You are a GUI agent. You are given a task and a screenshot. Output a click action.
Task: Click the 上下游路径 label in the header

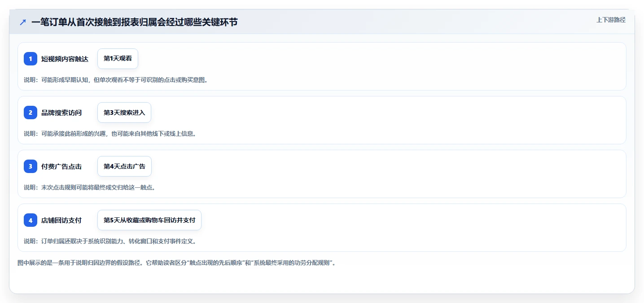click(611, 20)
